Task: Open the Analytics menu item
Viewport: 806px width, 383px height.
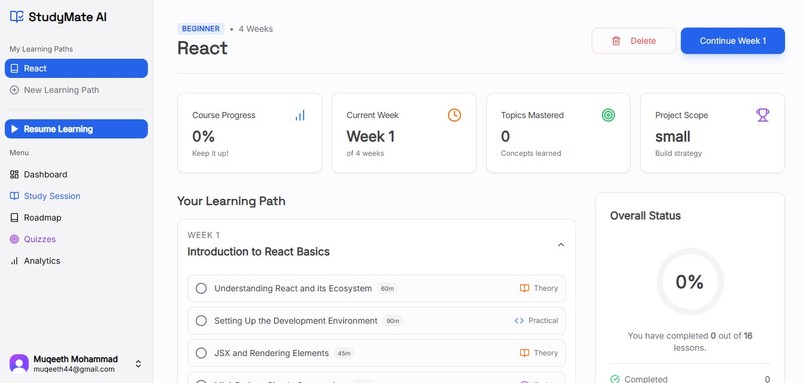Action: [x=76, y=261]
